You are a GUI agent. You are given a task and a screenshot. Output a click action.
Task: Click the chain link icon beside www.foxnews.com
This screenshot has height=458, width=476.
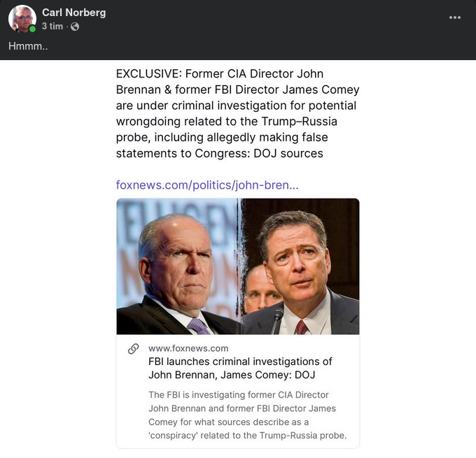(133, 349)
